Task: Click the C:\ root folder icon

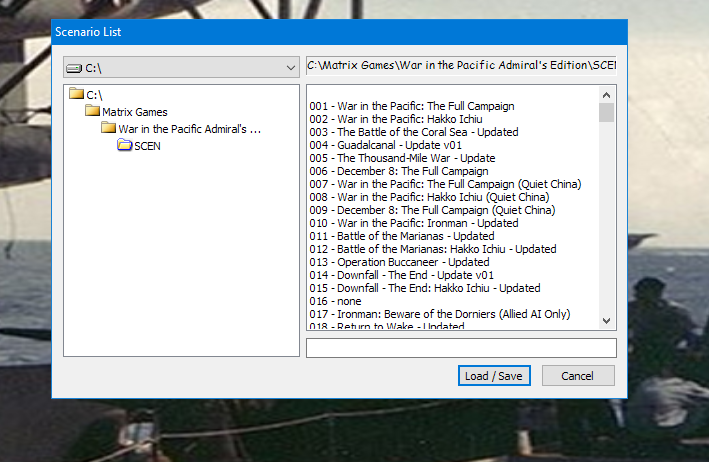Action: (76, 94)
